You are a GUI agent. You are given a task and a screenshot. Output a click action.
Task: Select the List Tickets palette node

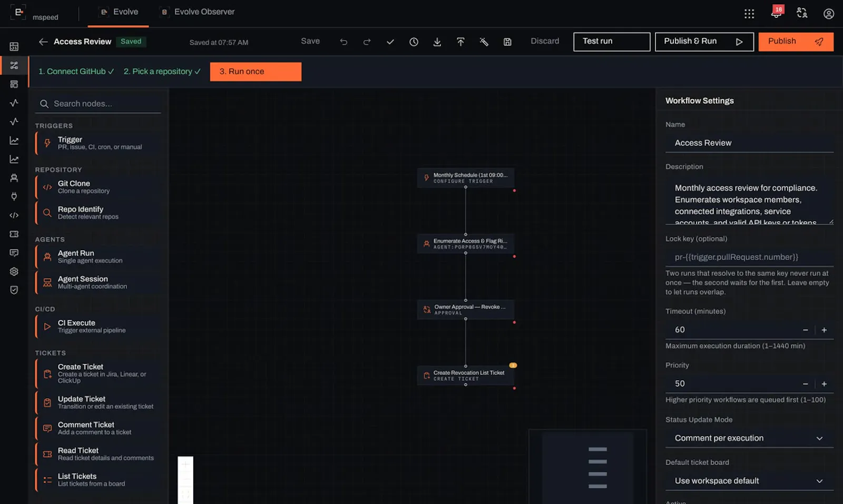(x=98, y=480)
